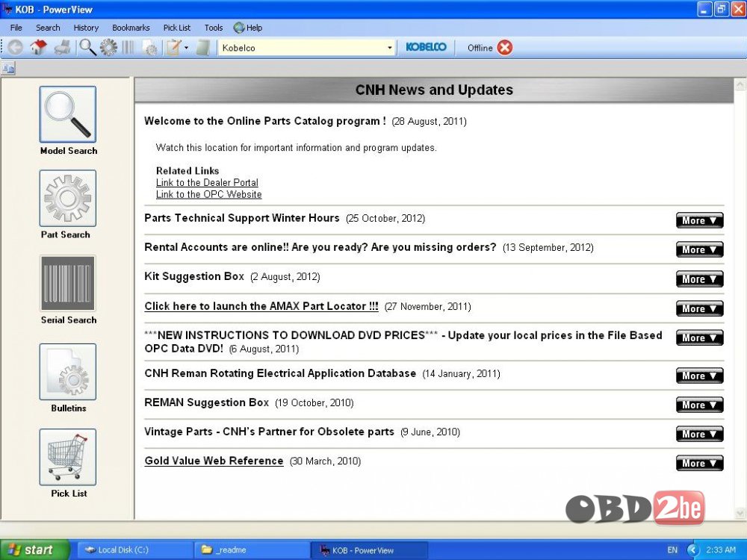Expand More for CNH Reman Rotating Electrical Database
Viewport: 747px width, 560px height.
coord(699,376)
